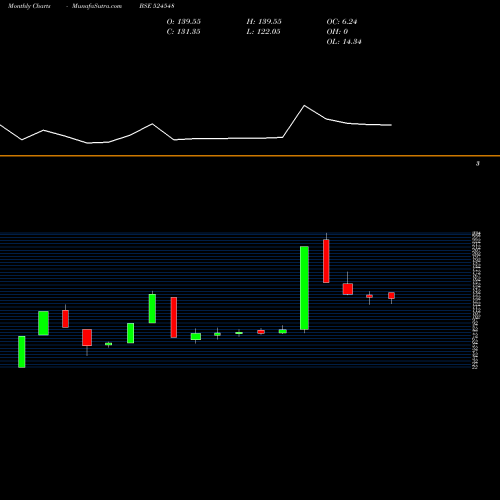
Task: Select the 'BSE 524548' stock code text
Action: [157, 6]
